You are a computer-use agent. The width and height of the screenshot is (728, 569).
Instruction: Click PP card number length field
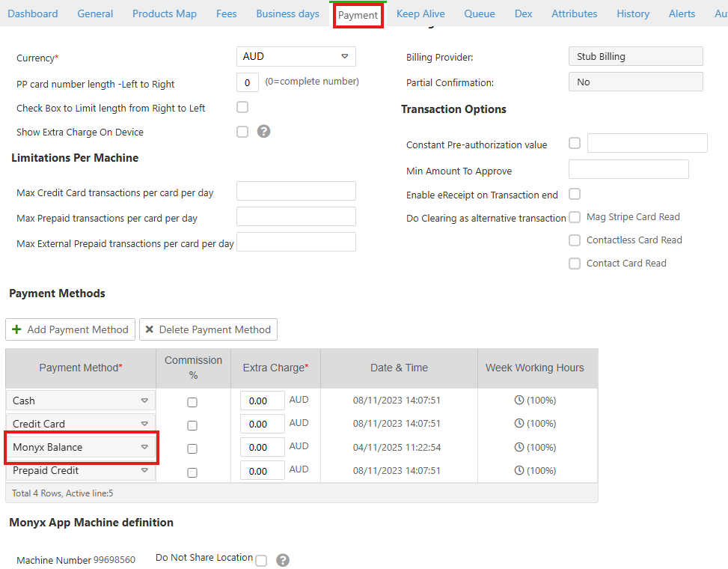coord(248,82)
